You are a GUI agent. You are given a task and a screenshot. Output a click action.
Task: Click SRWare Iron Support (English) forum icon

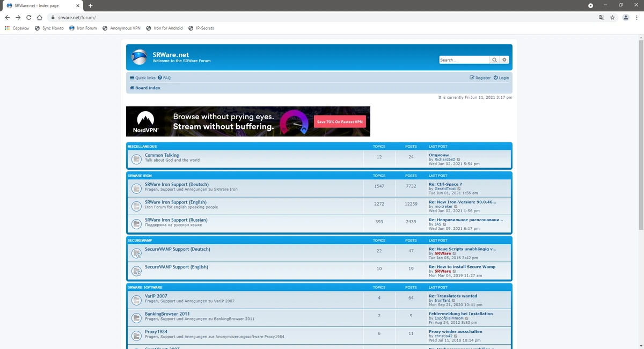click(x=136, y=206)
